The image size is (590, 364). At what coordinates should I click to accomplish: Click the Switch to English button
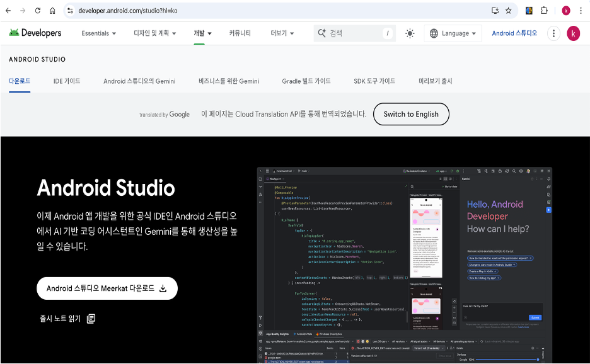[411, 114]
